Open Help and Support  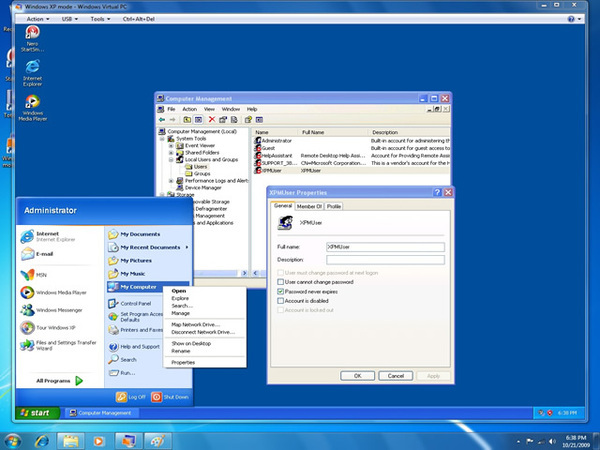pos(134,347)
